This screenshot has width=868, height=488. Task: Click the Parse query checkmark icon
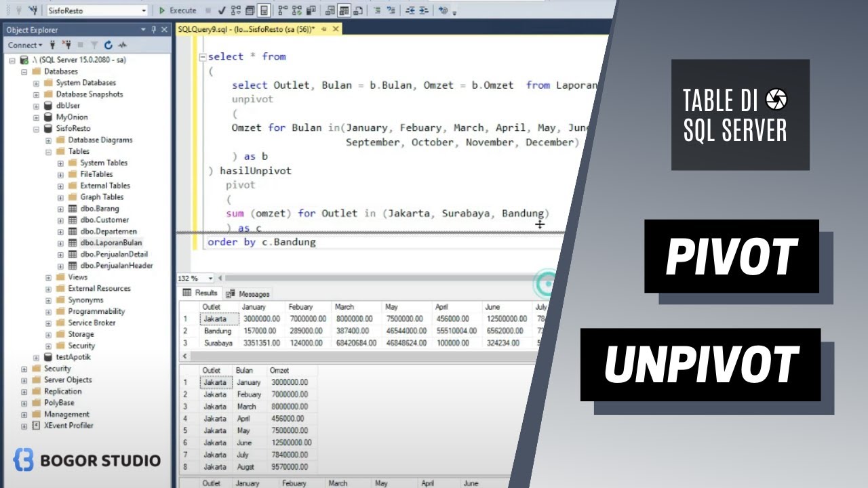(222, 10)
